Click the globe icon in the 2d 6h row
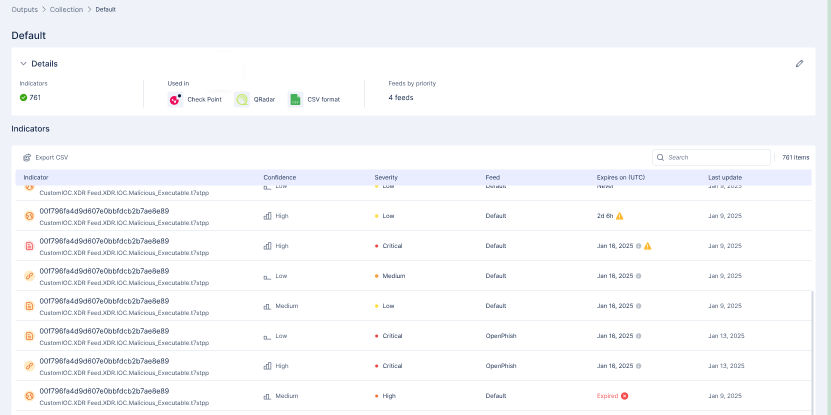This screenshot has width=831, height=415. (x=30, y=216)
